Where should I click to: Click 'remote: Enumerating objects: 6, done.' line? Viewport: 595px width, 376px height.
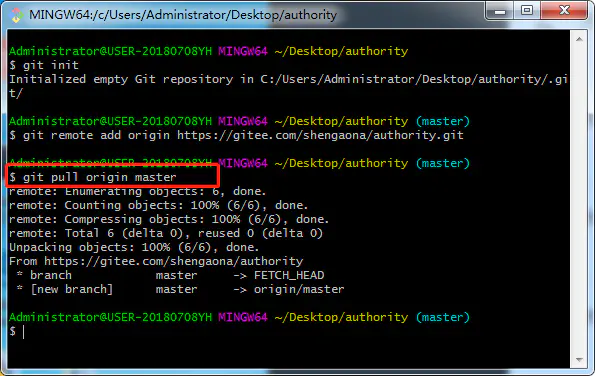pyautogui.click(x=138, y=191)
